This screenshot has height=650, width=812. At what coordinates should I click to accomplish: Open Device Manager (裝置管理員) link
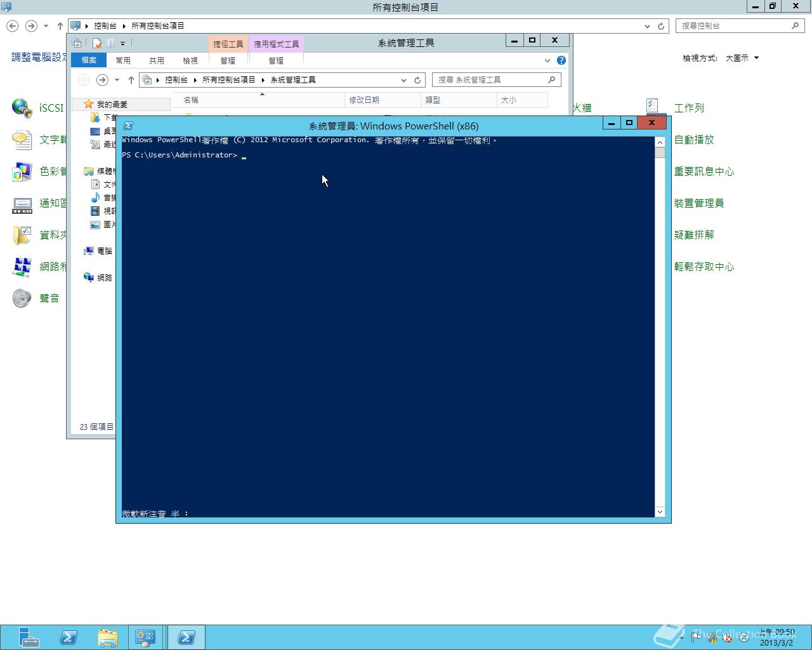[699, 203]
